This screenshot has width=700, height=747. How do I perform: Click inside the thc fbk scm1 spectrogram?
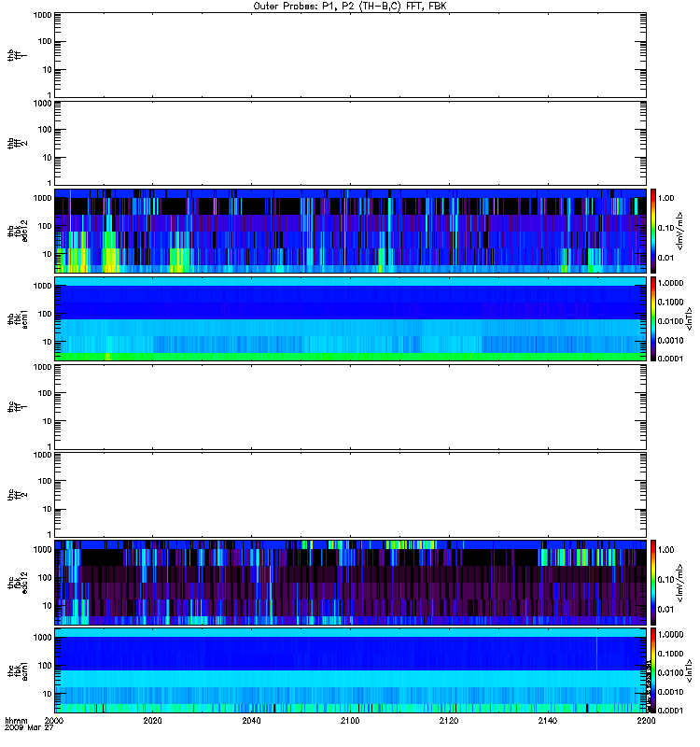click(x=351, y=670)
